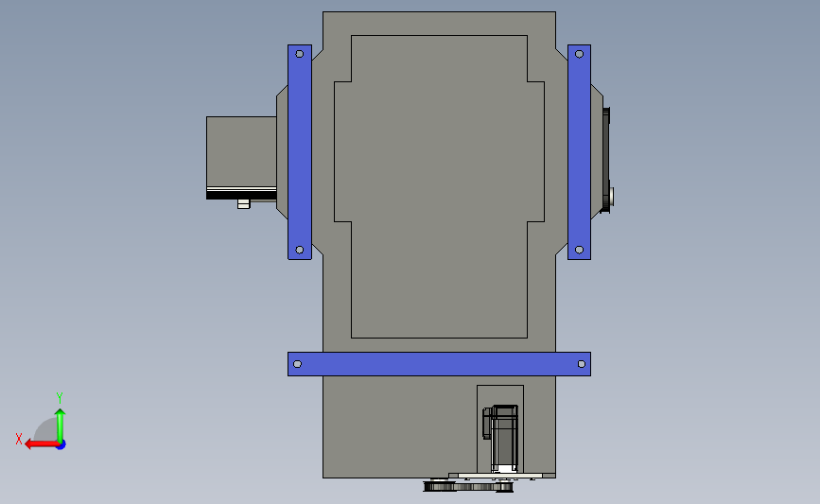Click the bottom hole of left bracket
This screenshot has width=820, height=504.
300,250
